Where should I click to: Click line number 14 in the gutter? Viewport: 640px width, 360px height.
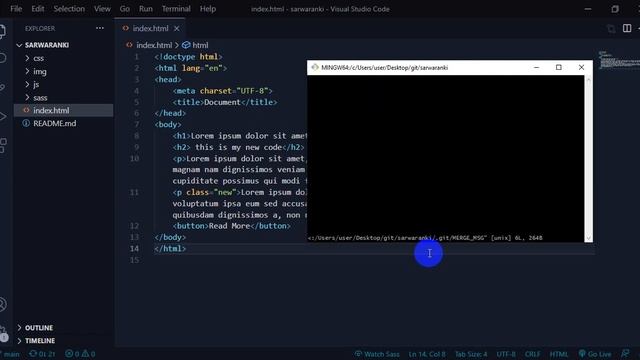click(x=134, y=249)
